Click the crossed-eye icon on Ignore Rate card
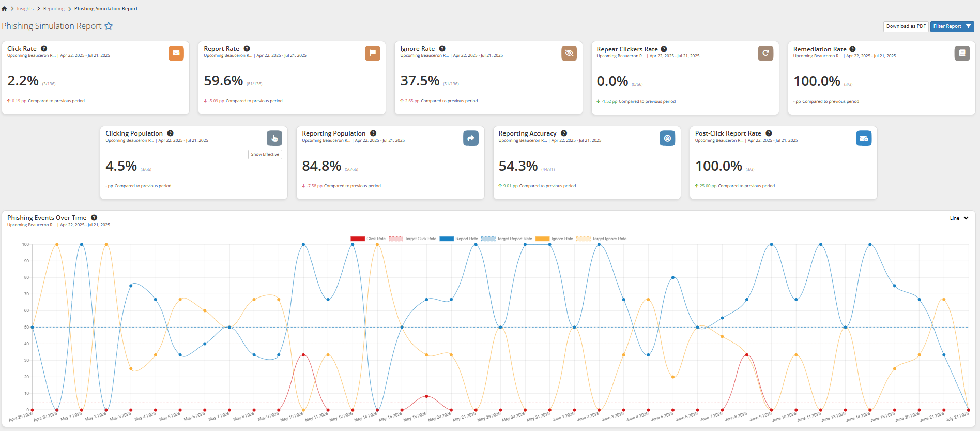Viewport: 980px width, 431px height. pos(569,53)
